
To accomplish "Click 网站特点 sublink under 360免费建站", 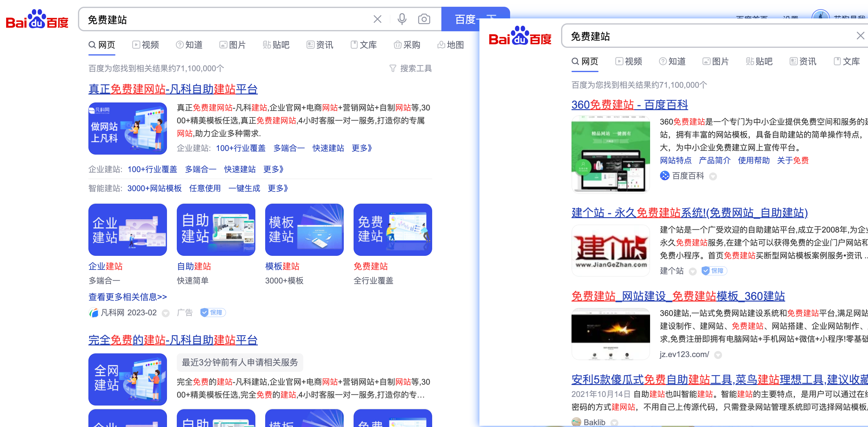I will [x=675, y=161].
